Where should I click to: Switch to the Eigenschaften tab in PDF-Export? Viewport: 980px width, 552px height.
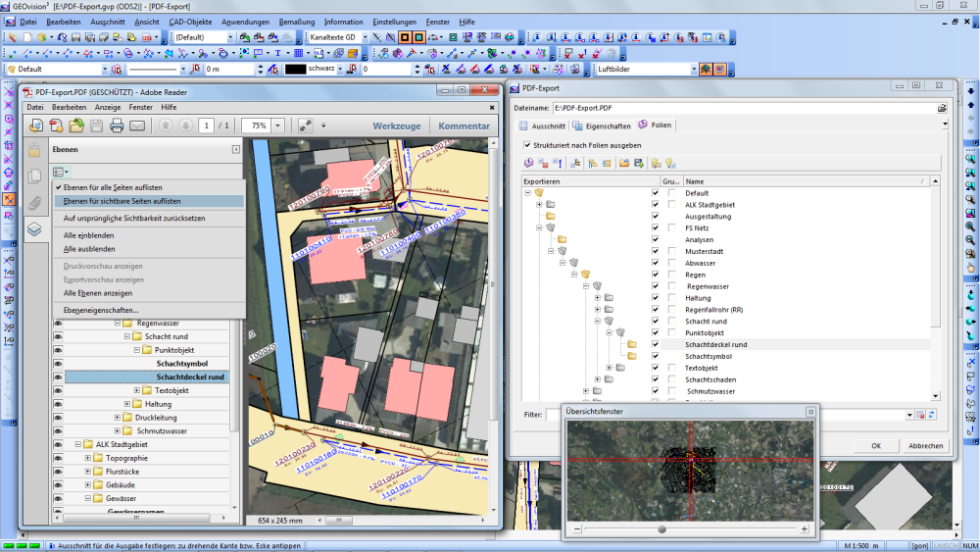pyautogui.click(x=602, y=125)
